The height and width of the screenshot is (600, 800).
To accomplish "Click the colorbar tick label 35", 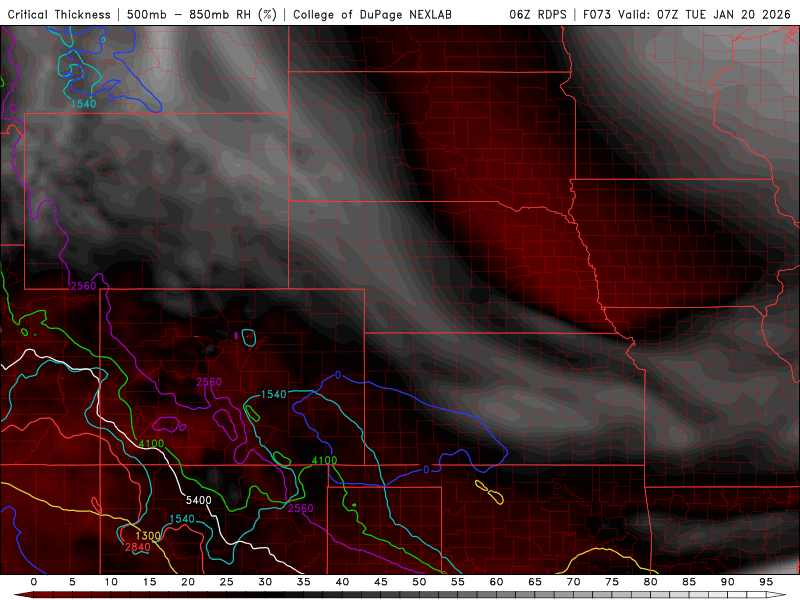I will click(304, 582).
